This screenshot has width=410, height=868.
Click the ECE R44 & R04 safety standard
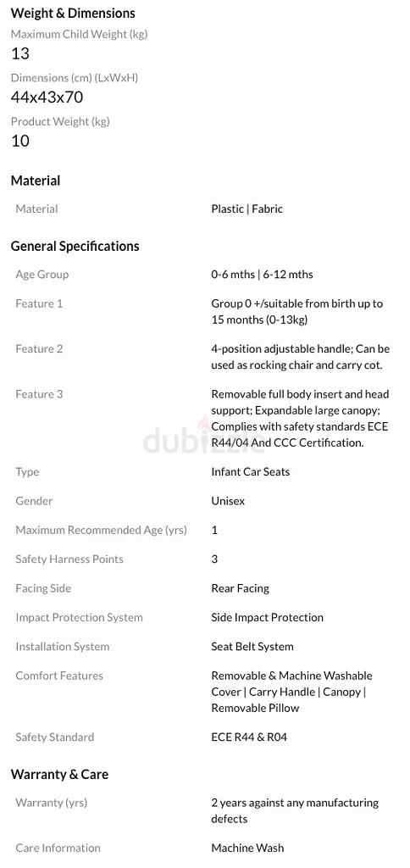(x=248, y=737)
